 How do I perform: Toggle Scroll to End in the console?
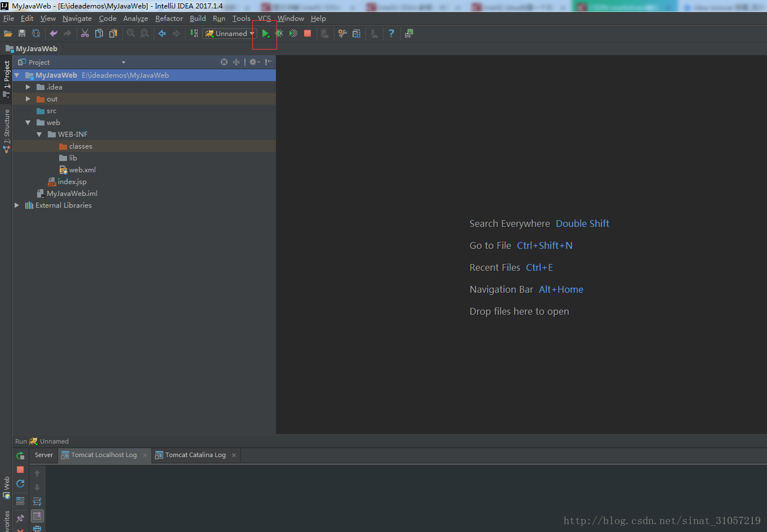click(37, 516)
